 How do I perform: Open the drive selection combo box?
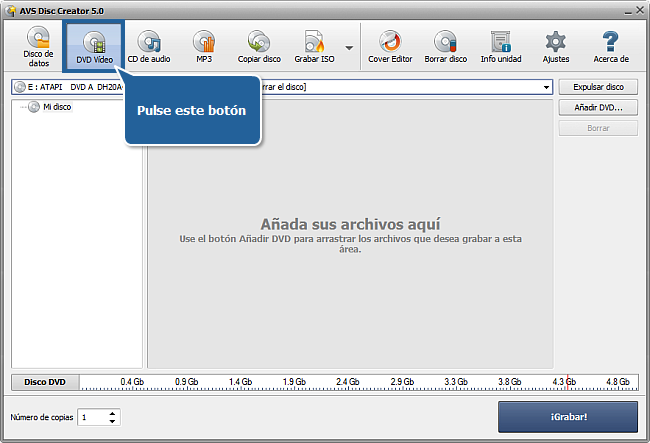282,87
